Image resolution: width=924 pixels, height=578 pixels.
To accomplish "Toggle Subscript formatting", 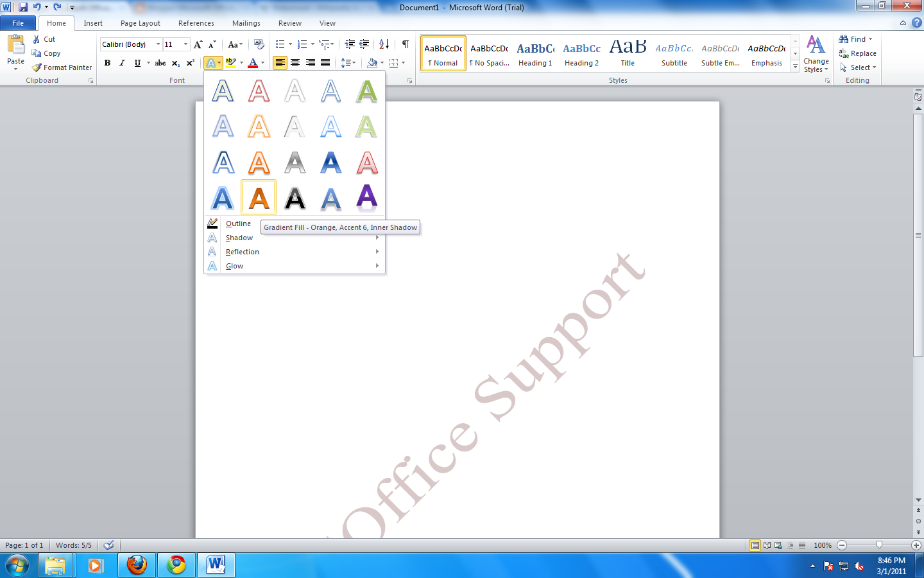I will point(175,63).
